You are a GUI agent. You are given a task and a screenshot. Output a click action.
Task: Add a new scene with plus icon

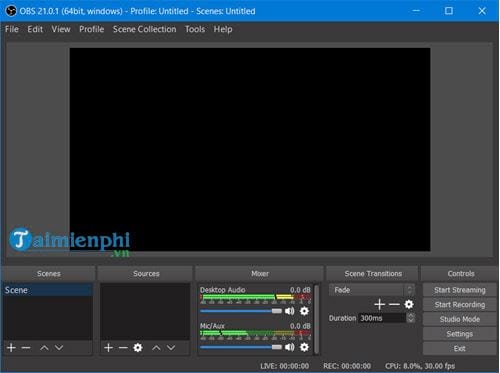click(11, 348)
